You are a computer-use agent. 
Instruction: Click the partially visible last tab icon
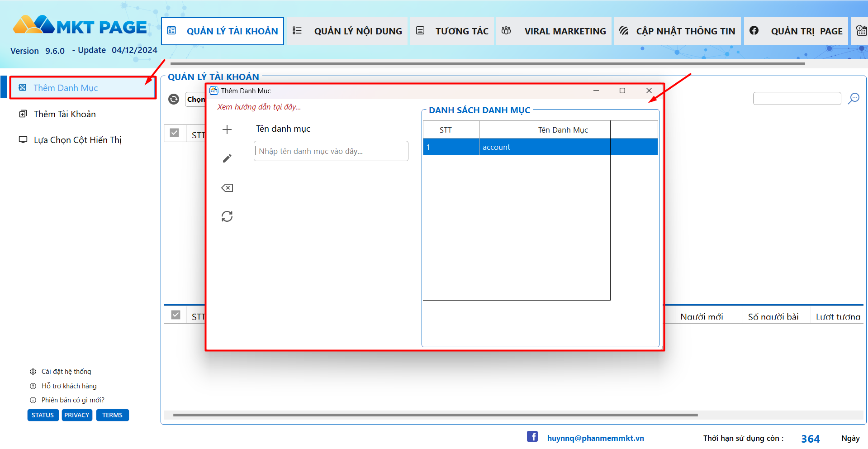coord(862,30)
